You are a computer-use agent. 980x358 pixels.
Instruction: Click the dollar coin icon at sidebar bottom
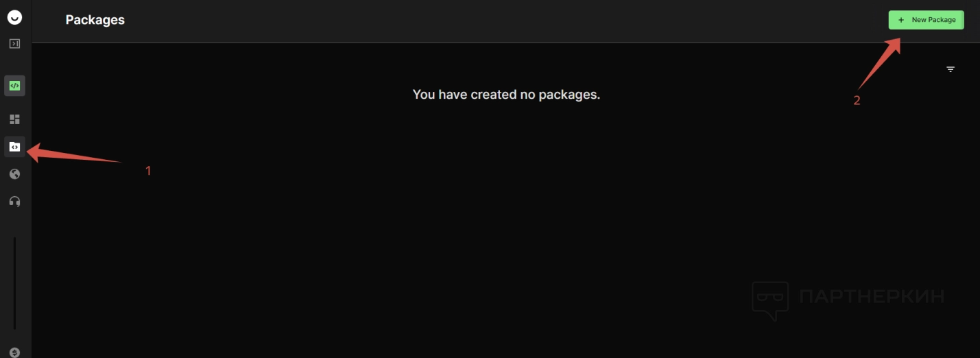pos(15,352)
